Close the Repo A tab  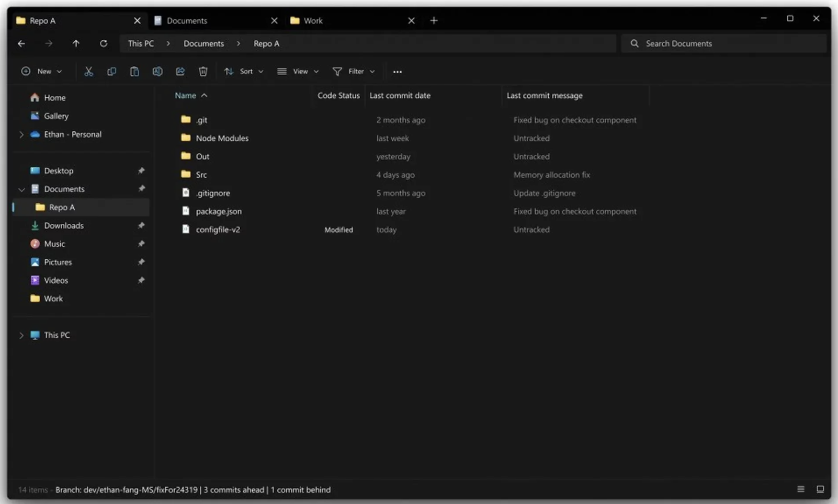click(x=137, y=20)
